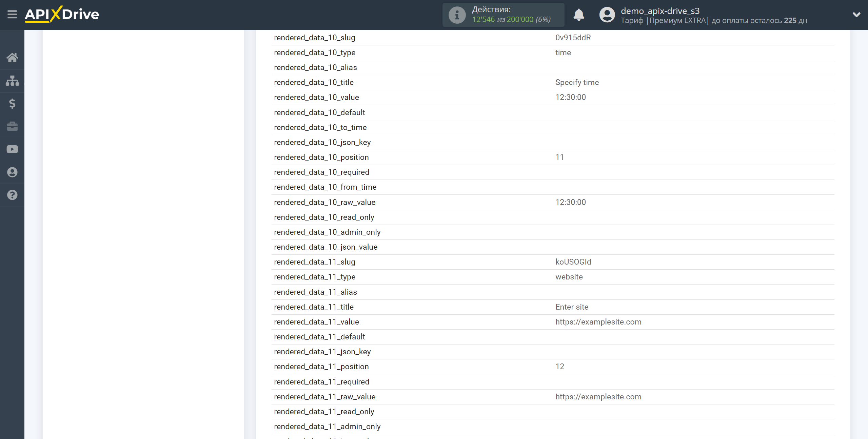This screenshot has height=439, width=868.
Task: Select the rendered_data_11_read_only label
Action: click(324, 412)
